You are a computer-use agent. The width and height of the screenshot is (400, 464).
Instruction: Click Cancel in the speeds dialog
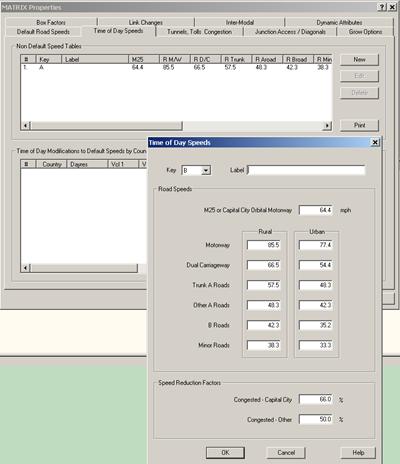[286, 453]
